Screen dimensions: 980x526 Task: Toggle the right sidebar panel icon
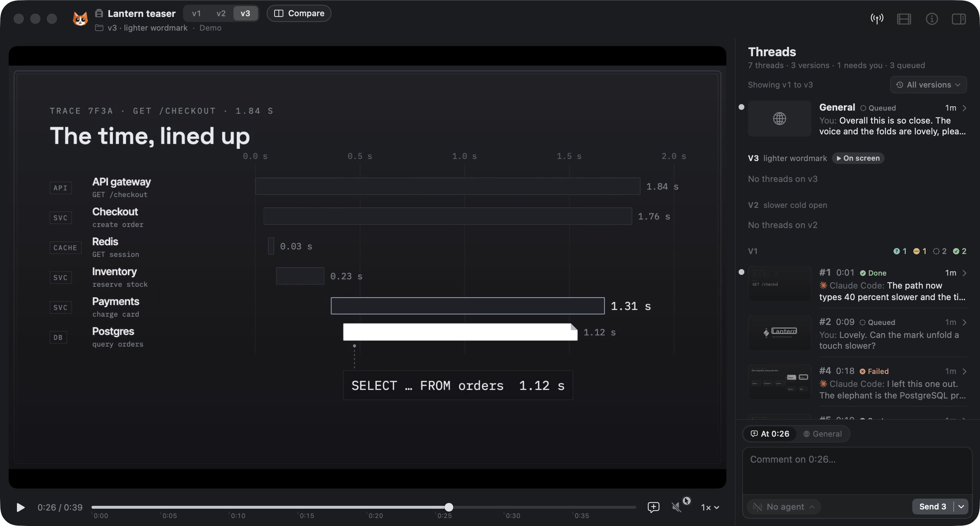pos(959,19)
